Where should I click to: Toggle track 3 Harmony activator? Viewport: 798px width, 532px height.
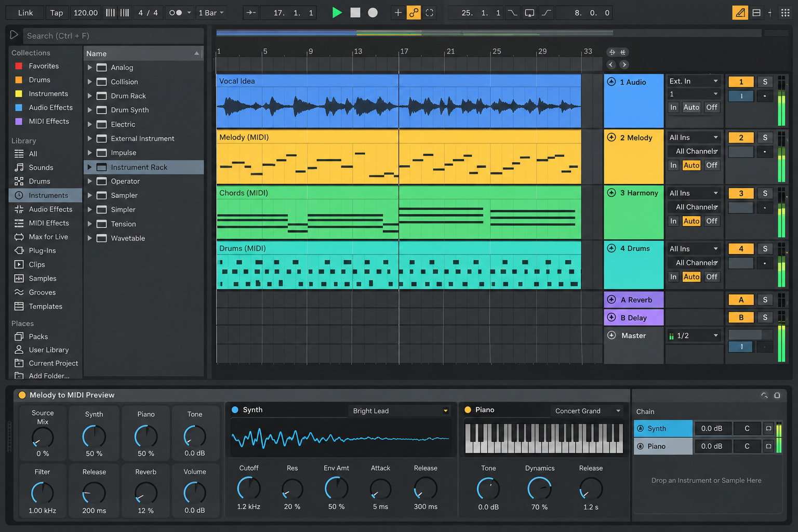tap(741, 193)
